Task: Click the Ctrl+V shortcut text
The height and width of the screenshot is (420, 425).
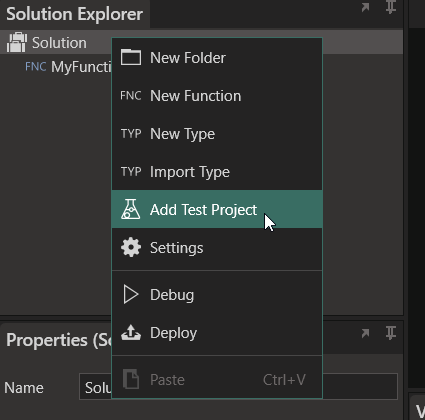Action: click(x=284, y=379)
